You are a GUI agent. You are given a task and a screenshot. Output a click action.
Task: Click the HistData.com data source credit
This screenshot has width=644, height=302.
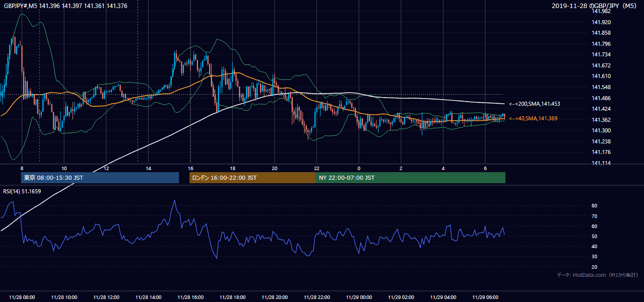pyautogui.click(x=597, y=275)
